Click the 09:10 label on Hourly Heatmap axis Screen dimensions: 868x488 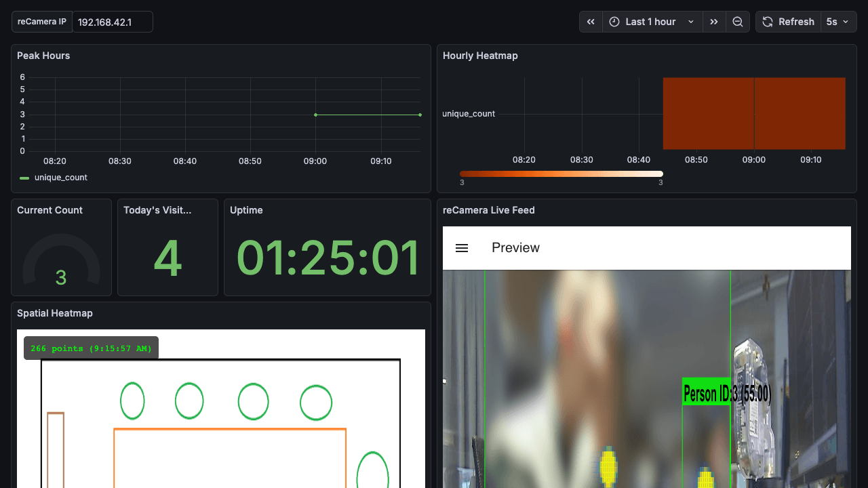(x=811, y=160)
